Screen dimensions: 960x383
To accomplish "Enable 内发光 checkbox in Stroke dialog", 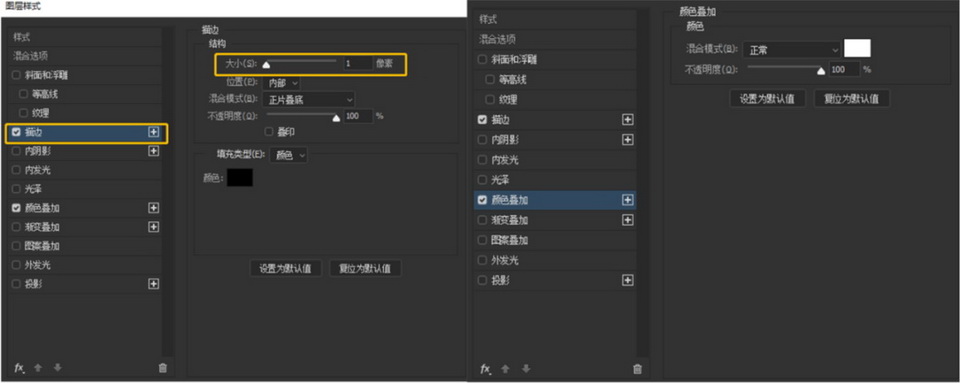I will [x=16, y=170].
